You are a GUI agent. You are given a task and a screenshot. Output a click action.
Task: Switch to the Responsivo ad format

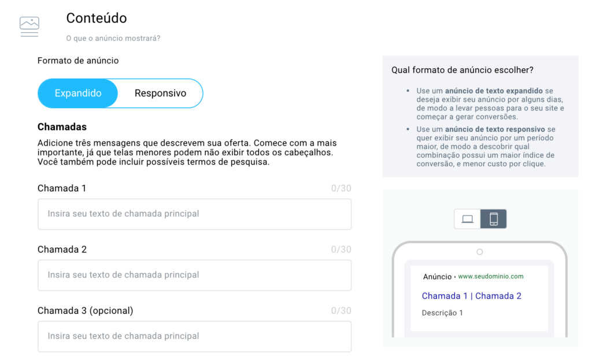[x=161, y=93]
